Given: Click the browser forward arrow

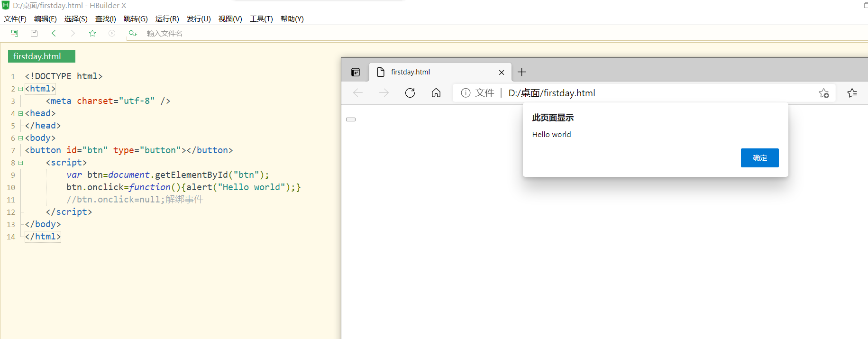Looking at the screenshot, I should click(x=384, y=93).
